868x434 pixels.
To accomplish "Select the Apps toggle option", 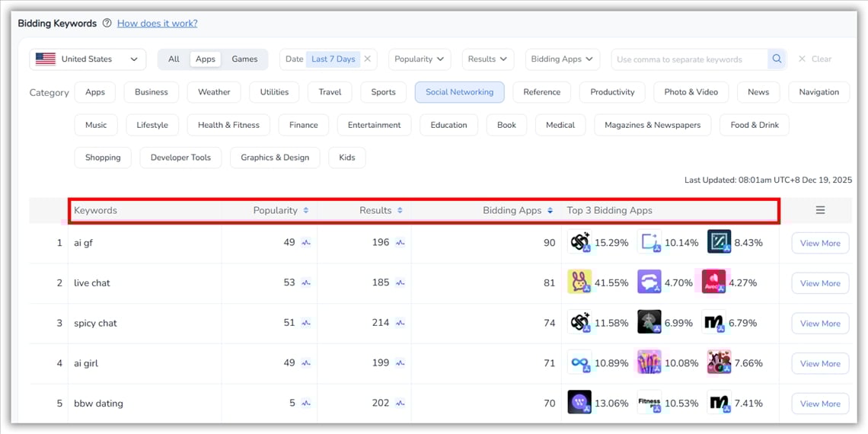I will point(206,59).
